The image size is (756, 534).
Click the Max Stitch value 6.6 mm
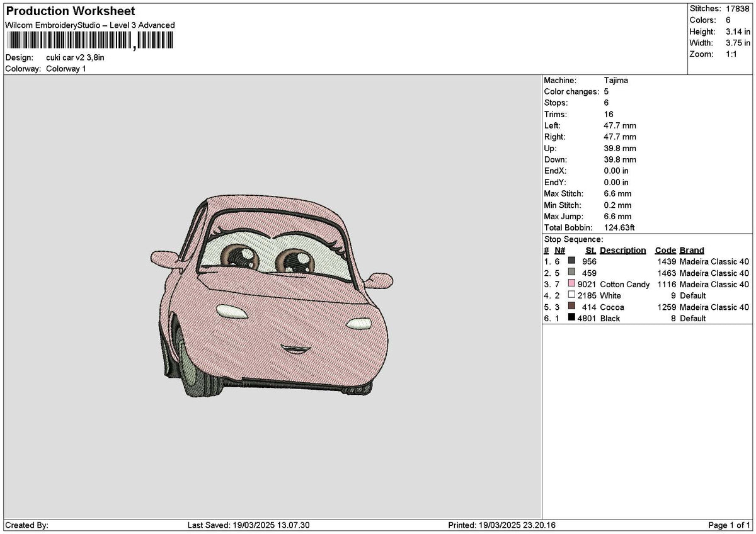click(617, 193)
